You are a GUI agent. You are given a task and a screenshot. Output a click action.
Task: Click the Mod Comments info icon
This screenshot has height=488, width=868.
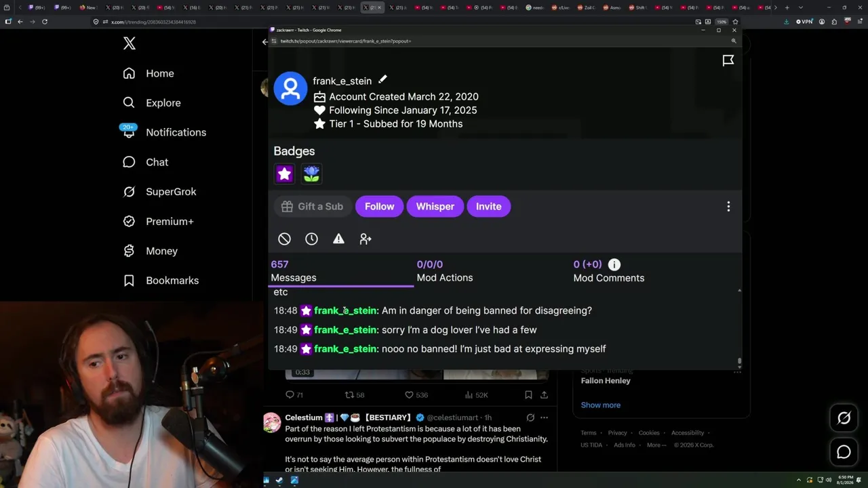[614, 264]
